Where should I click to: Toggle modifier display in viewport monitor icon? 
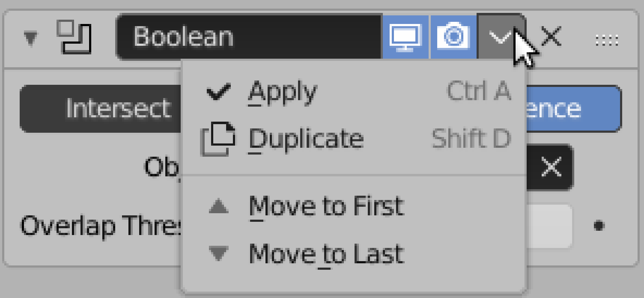pyautogui.click(x=405, y=37)
